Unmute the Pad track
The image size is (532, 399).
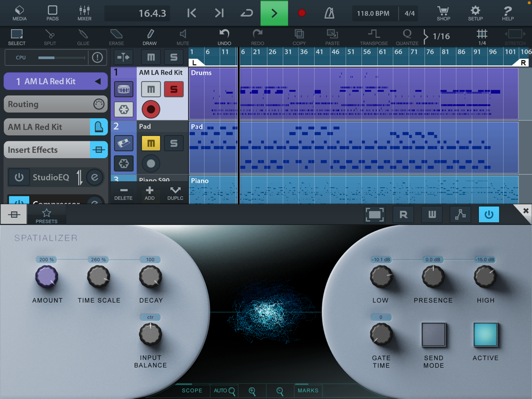pos(151,143)
